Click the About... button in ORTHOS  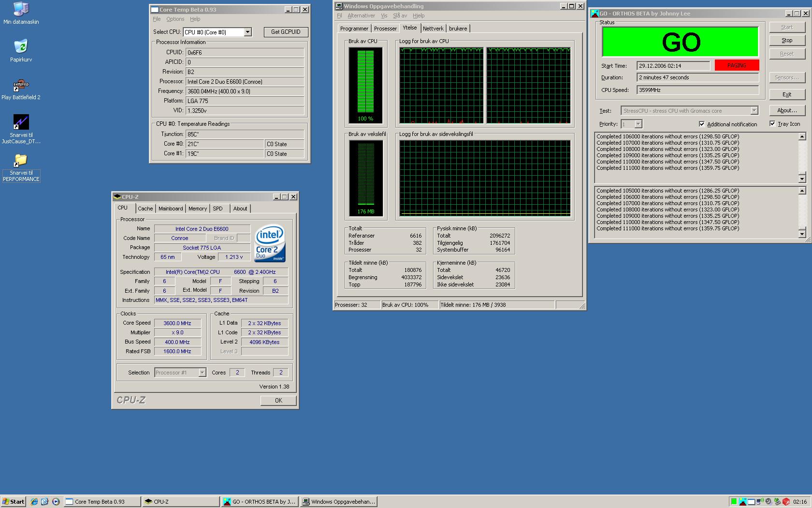click(x=787, y=110)
